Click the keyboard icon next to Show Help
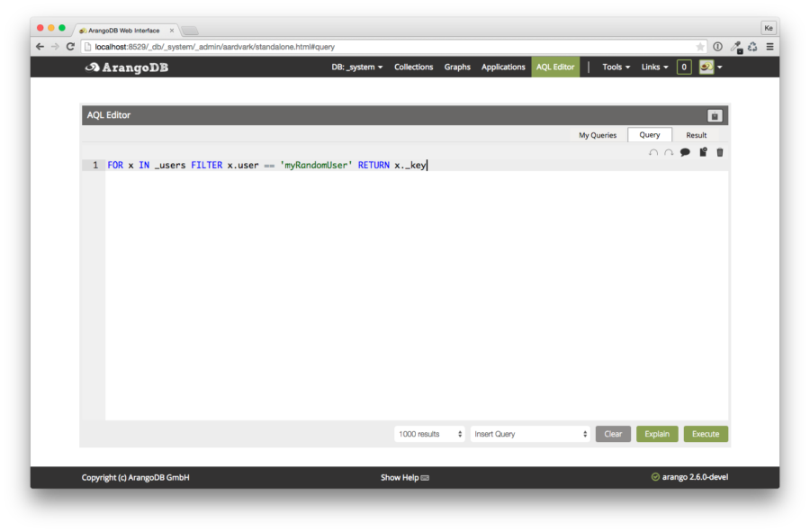810x532 pixels. click(x=425, y=478)
